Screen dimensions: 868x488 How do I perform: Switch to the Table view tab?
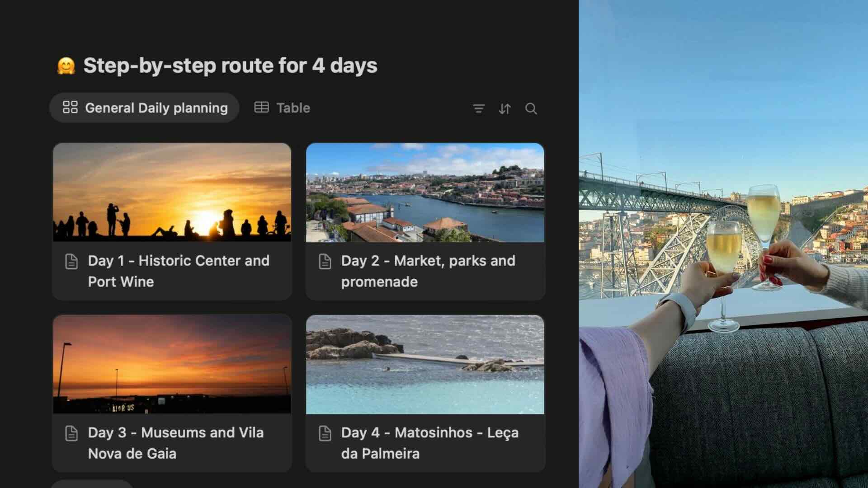click(x=293, y=108)
